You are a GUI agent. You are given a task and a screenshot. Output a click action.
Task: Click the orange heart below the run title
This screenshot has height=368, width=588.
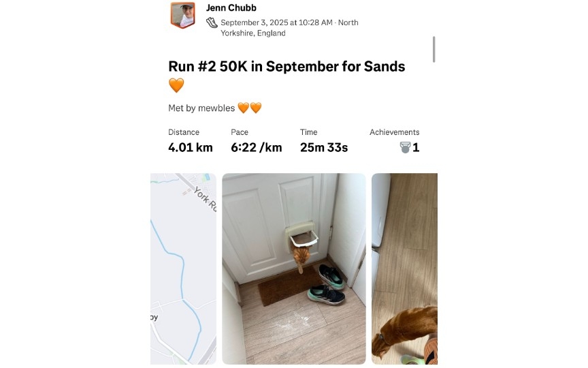click(176, 86)
